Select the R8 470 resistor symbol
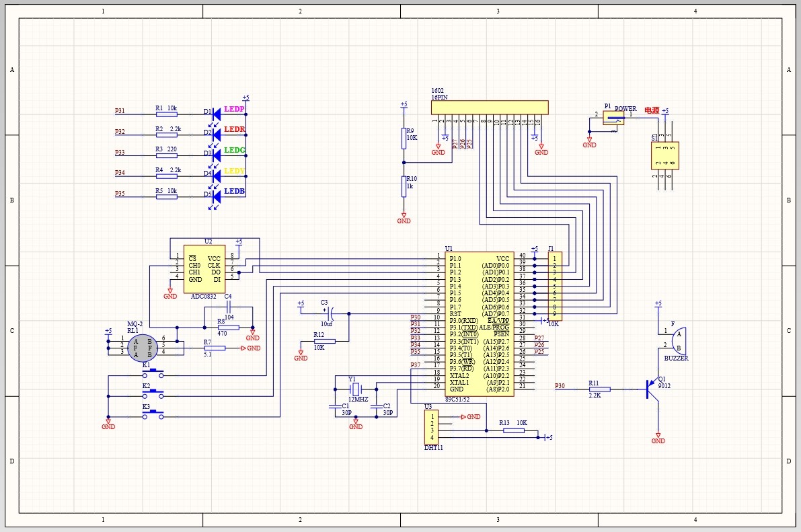 click(229, 328)
